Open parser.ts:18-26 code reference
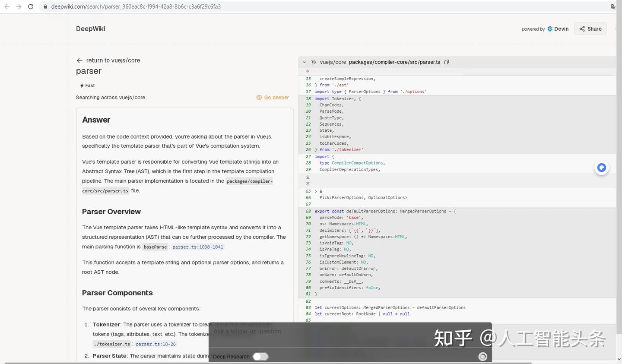 [155, 344]
